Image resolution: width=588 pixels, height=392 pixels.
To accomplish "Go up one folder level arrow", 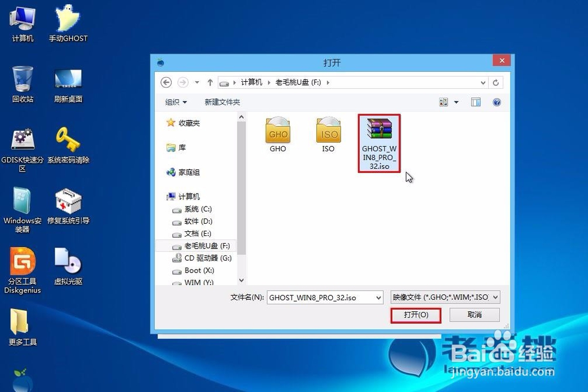I will (210, 82).
